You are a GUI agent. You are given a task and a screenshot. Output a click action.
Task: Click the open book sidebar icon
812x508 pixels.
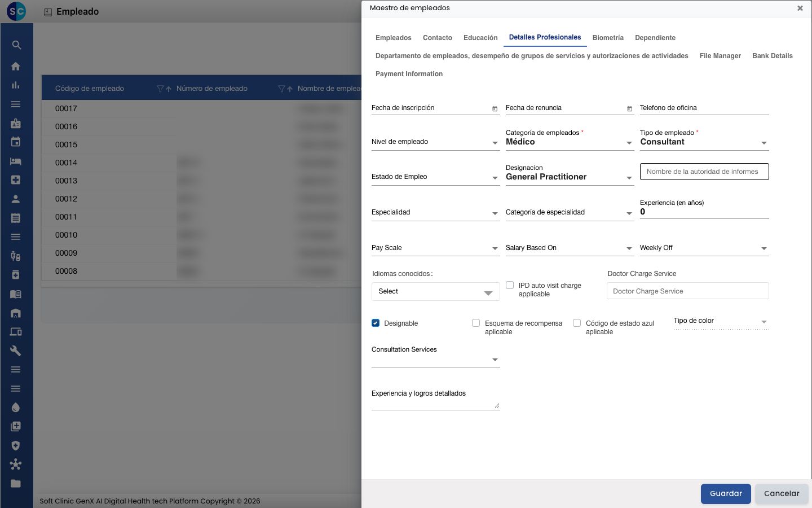(x=16, y=294)
